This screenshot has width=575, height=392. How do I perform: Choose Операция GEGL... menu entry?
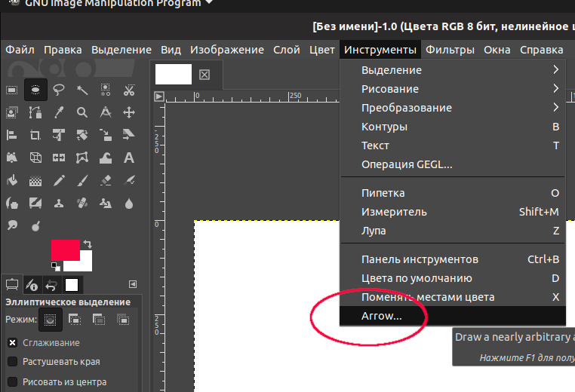point(453,164)
